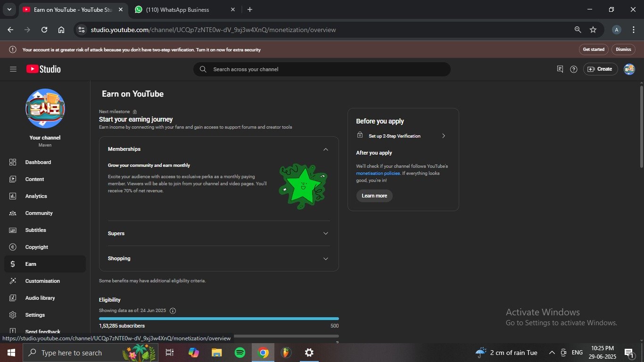Reload the page
644x362 pixels.
(x=44, y=30)
